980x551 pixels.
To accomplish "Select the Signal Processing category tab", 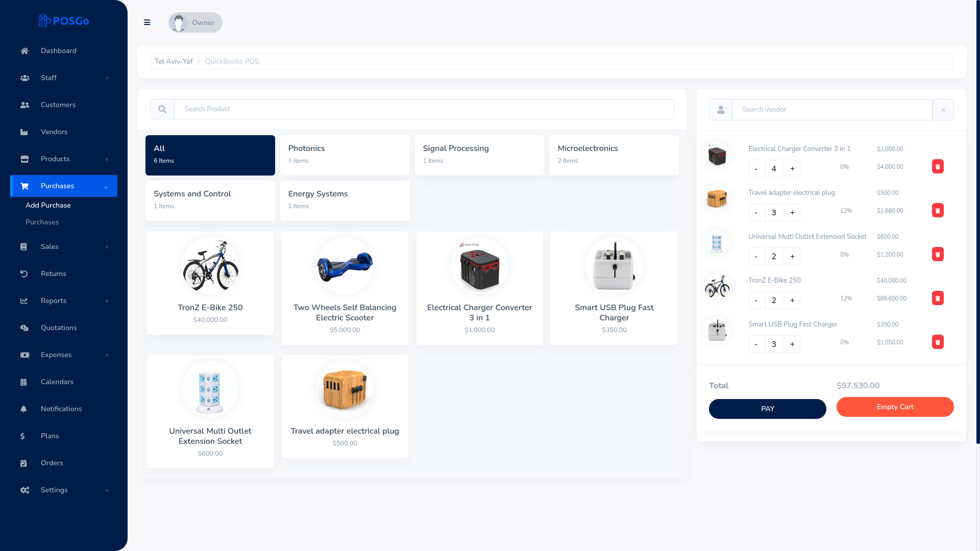I will pos(479,155).
